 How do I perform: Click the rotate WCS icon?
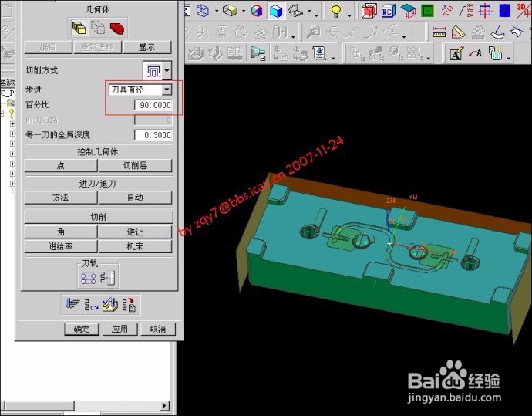point(447,11)
